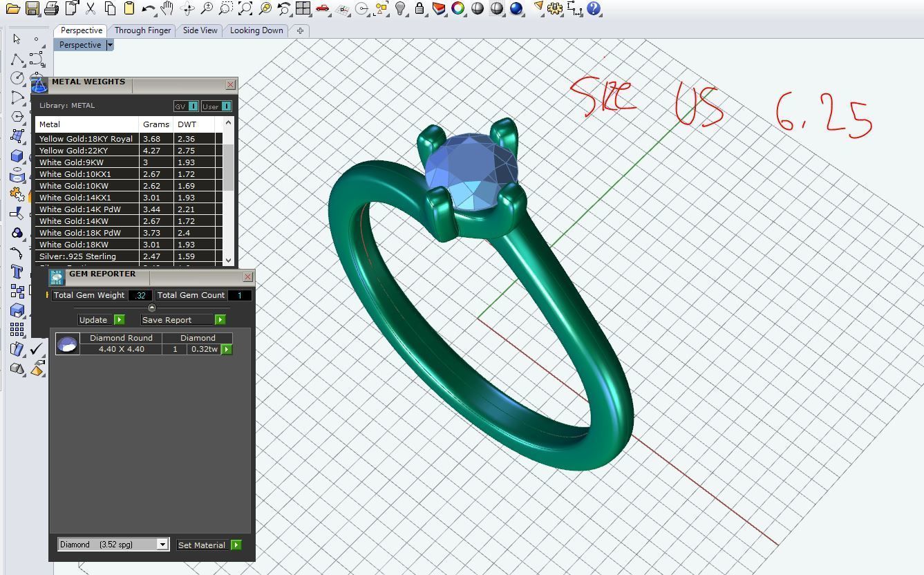
Task: Select the Silver:.925 Sterling row
Action: 129,256
